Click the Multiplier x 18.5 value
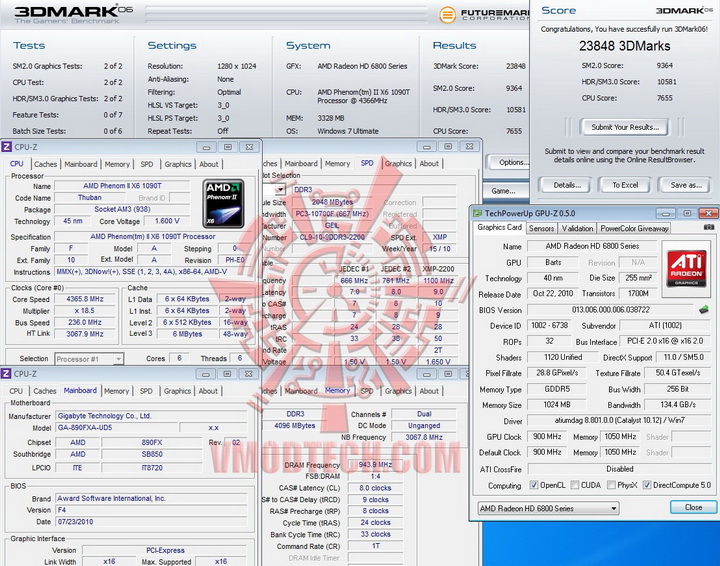Viewport: 720px width, 566px height. (85, 310)
